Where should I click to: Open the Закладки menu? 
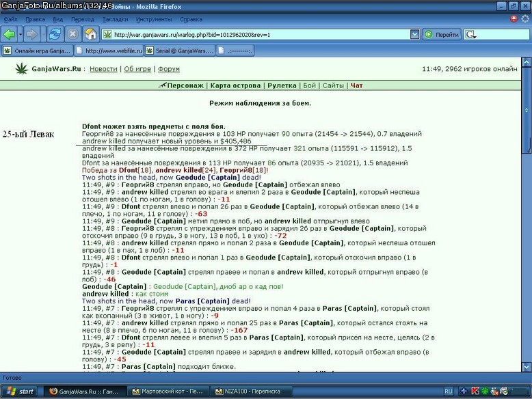(x=116, y=19)
